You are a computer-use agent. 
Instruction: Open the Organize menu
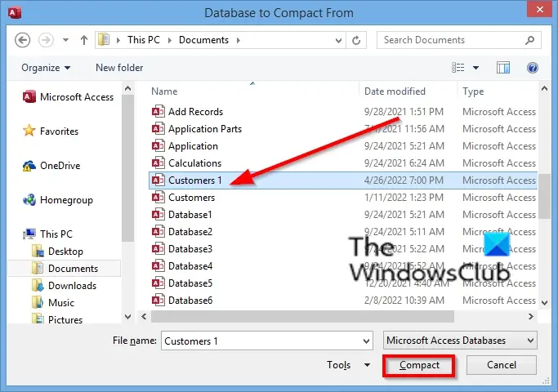click(46, 68)
